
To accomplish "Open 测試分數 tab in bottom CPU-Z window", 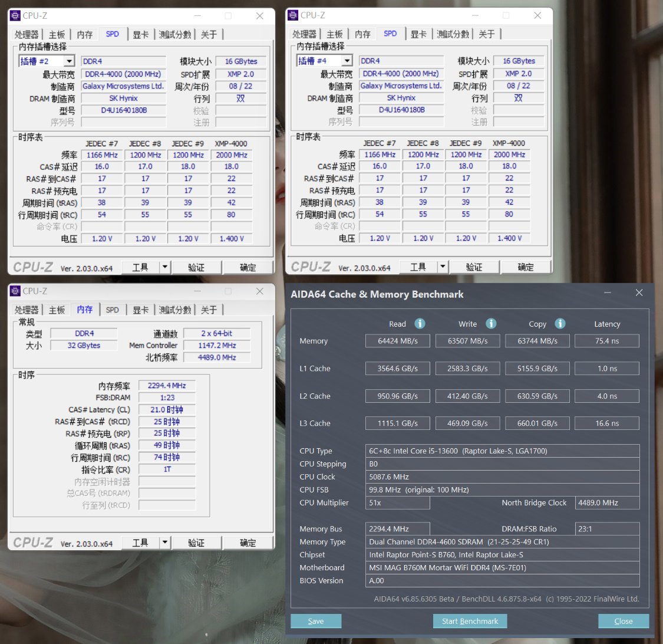I will pyautogui.click(x=175, y=310).
